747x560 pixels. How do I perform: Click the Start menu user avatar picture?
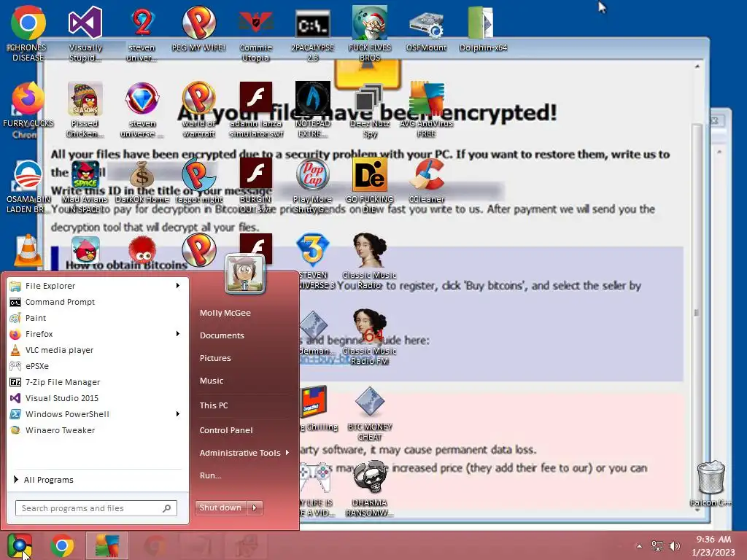pyautogui.click(x=245, y=273)
